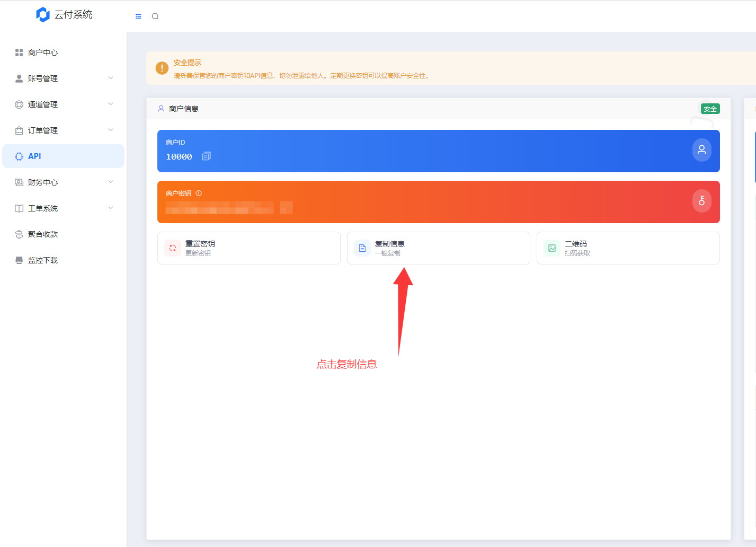
Task: Click the document icon for 复制信息
Action: [362, 248]
